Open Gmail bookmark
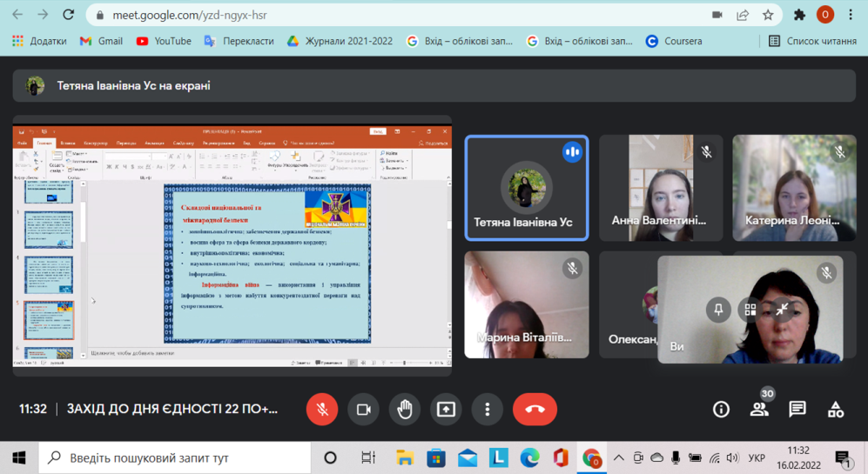Viewport: 868px width, 474px height. (101, 41)
